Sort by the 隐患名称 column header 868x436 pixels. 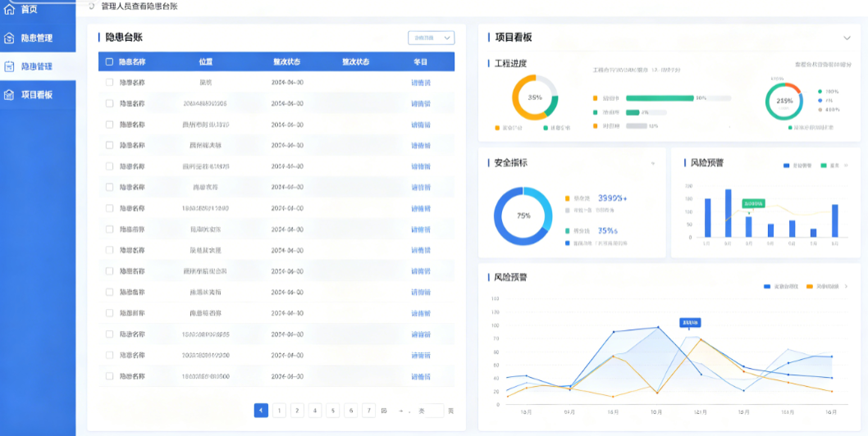[x=132, y=62]
